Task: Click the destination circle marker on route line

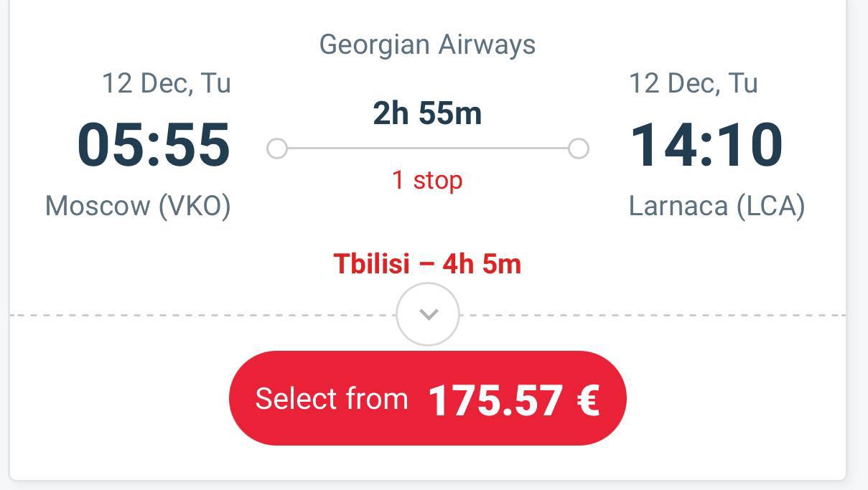Action: click(578, 149)
